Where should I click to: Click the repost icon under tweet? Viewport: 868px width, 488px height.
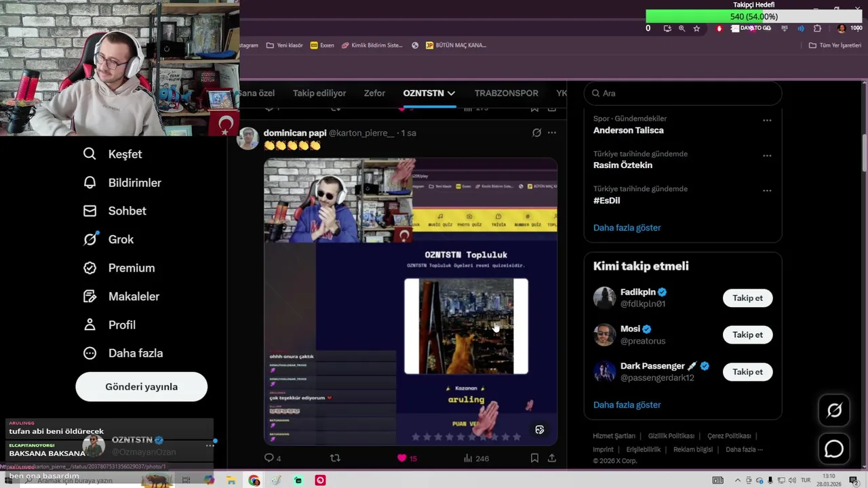[335, 458]
